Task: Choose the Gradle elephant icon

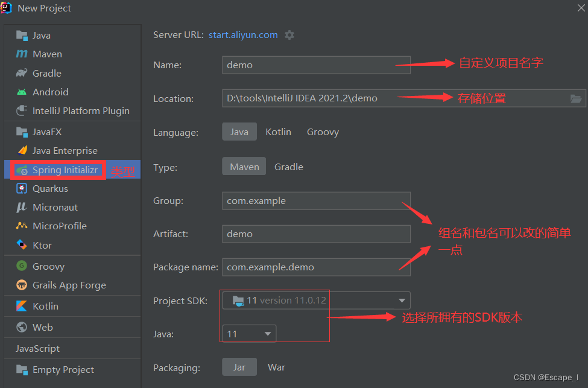Action: [22, 73]
